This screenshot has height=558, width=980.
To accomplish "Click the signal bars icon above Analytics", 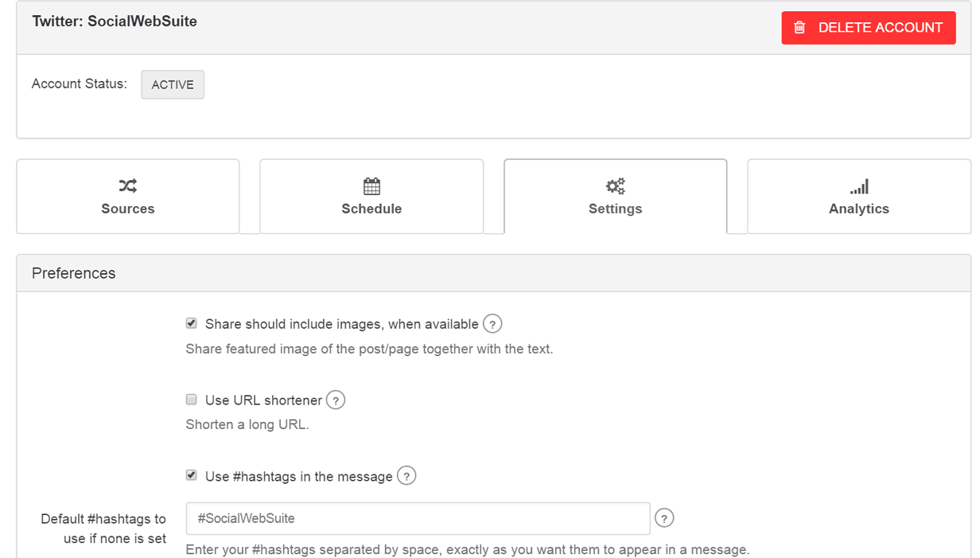I will 859,186.
